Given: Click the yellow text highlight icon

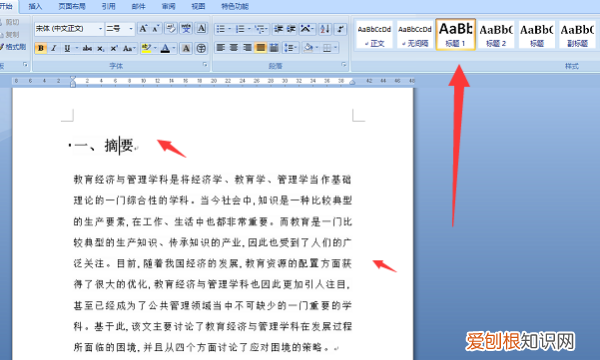Looking at the screenshot, I should click(146, 48).
